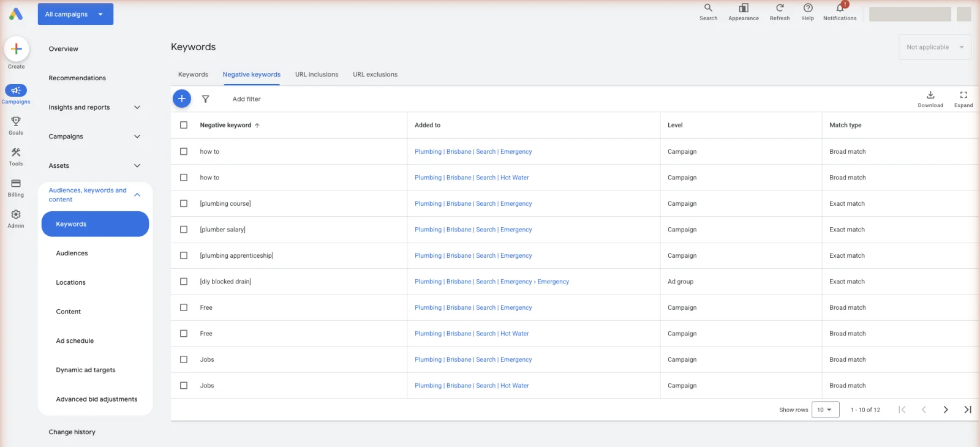
Task: Check the Free Emergency campaign row
Action: [184, 307]
